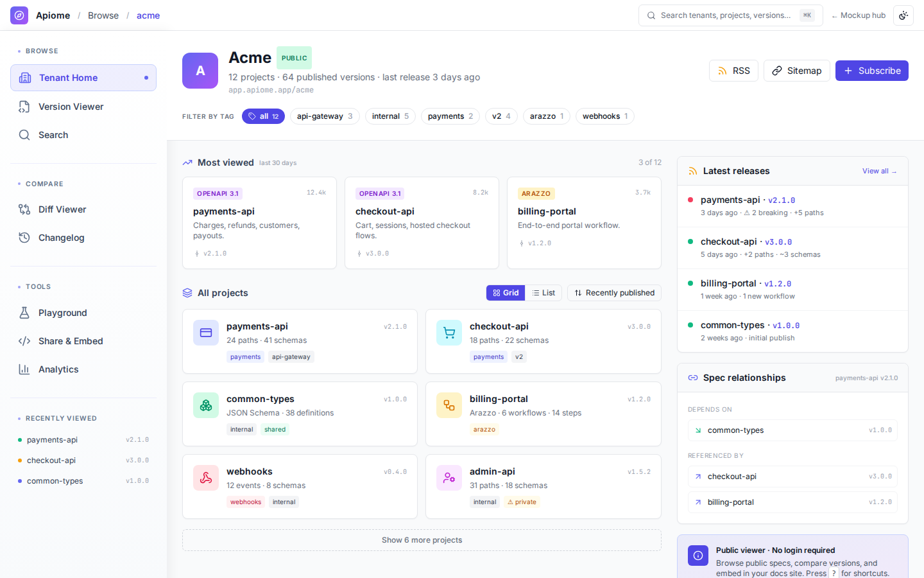This screenshot has width=924, height=578.
Task: Open Version Viewer from the sidebar
Action: pyautogui.click(x=83, y=107)
